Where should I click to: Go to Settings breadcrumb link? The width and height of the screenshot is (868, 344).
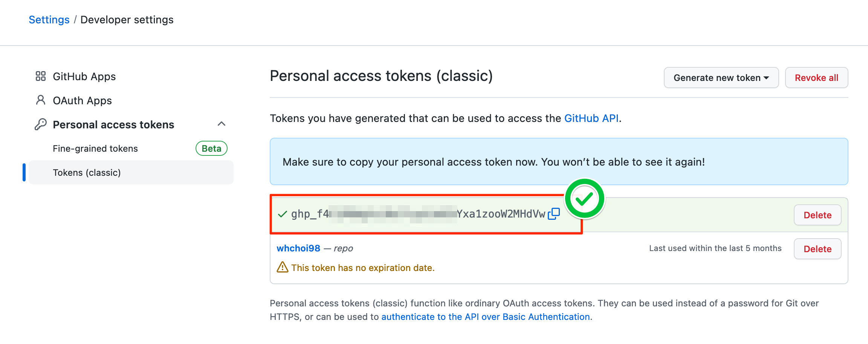pos(49,20)
